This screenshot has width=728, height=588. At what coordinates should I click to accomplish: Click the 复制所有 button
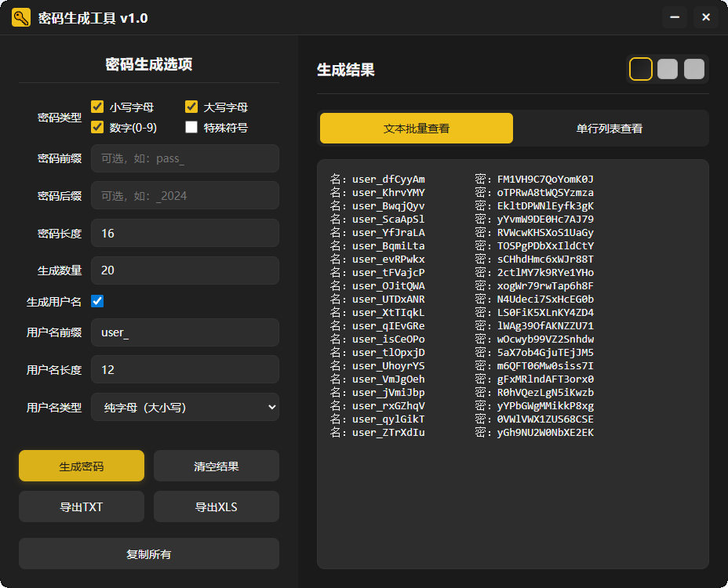point(149,554)
